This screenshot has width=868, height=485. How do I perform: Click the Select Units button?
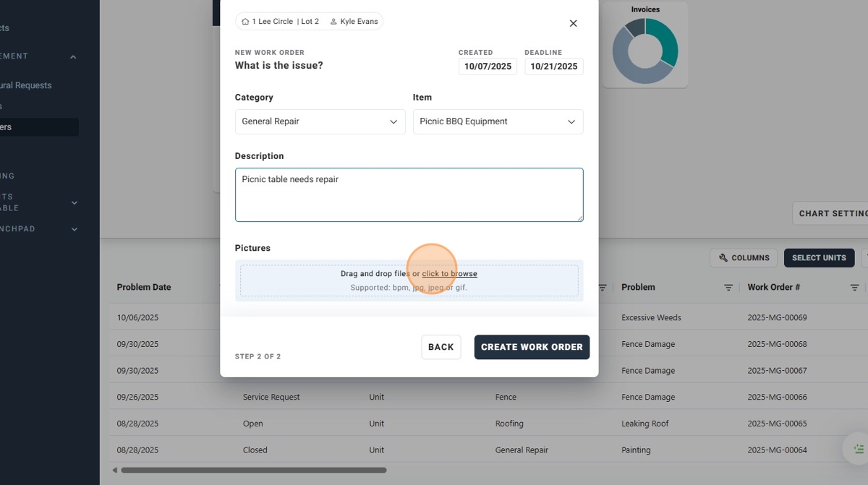(x=819, y=258)
